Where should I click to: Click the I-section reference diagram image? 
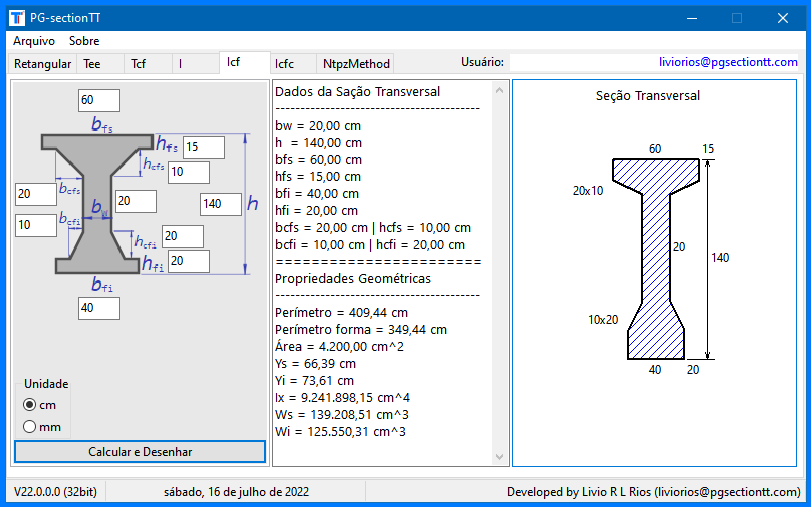[x=97, y=204]
